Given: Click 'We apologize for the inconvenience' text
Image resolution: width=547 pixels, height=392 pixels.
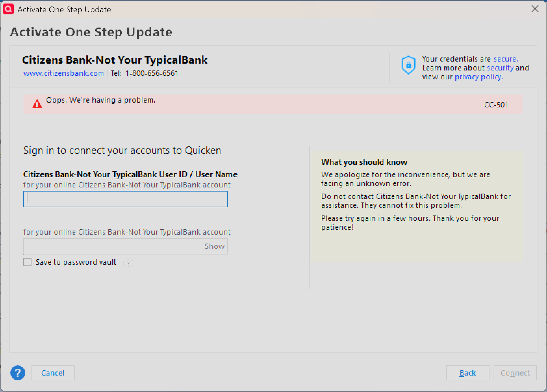Looking at the screenshot, I should click(x=406, y=179).
